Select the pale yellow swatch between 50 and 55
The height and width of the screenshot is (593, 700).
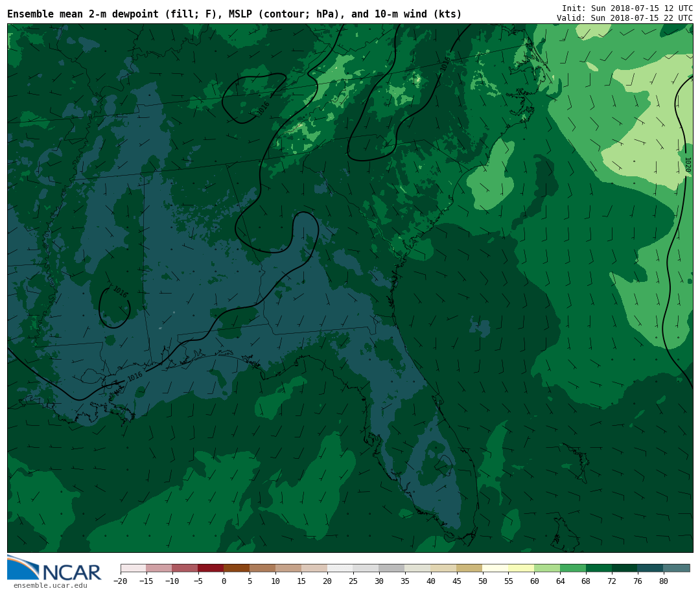[495, 568]
